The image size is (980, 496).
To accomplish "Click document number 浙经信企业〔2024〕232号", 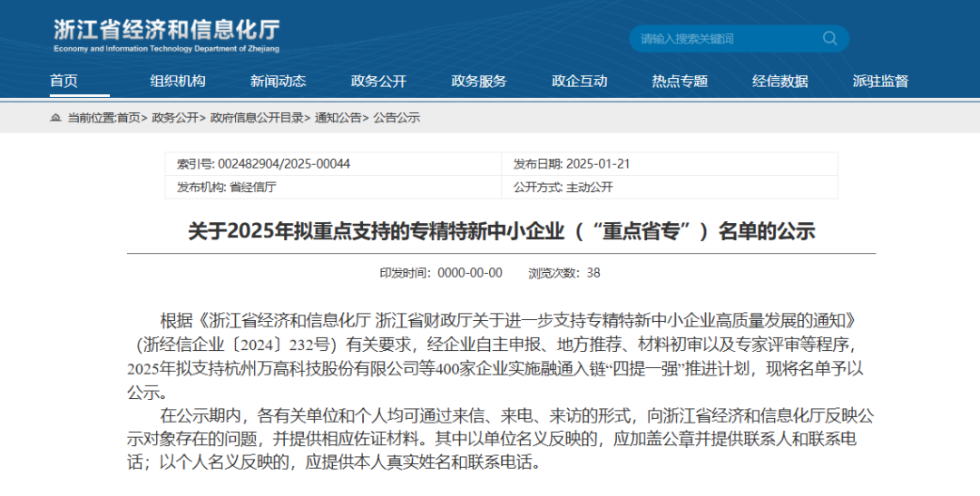I will click(240, 345).
